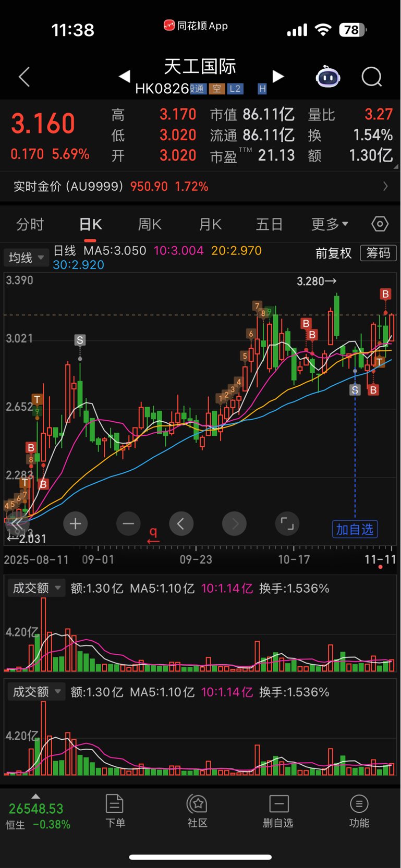Tap the 筹码 chip distribution button
This screenshot has height=868, width=401.
tap(379, 253)
